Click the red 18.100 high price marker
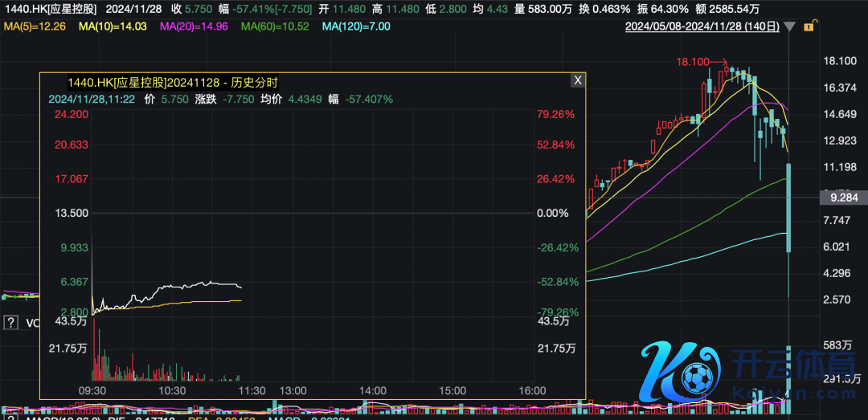Image resolution: width=868 pixels, height=420 pixels. pyautogui.click(x=693, y=61)
